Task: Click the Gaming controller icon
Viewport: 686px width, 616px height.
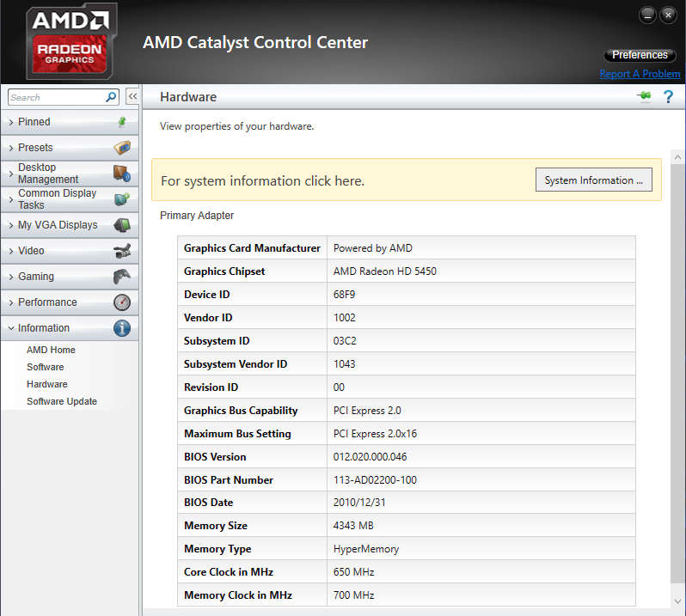Action: (121, 277)
